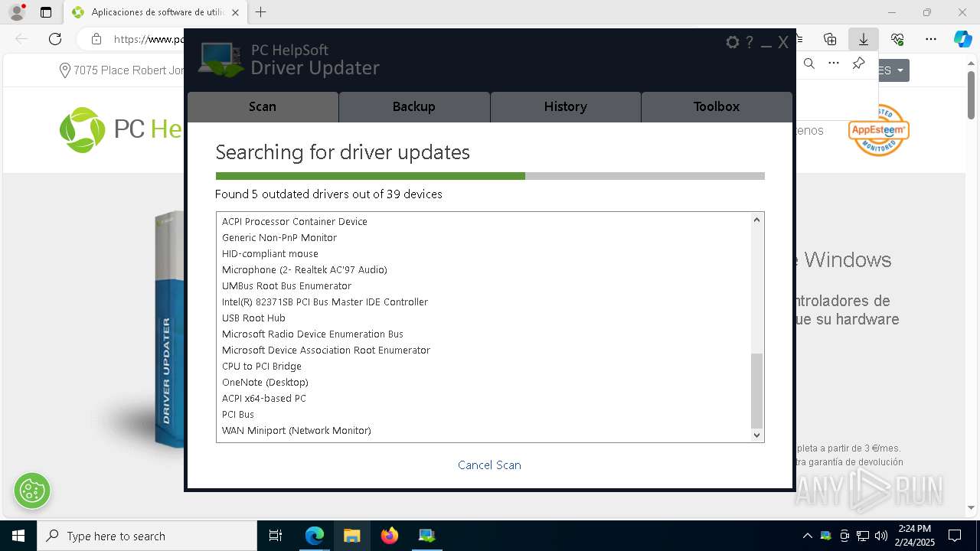Open a new browser tab
This screenshot has width=980, height=551.
point(260,12)
